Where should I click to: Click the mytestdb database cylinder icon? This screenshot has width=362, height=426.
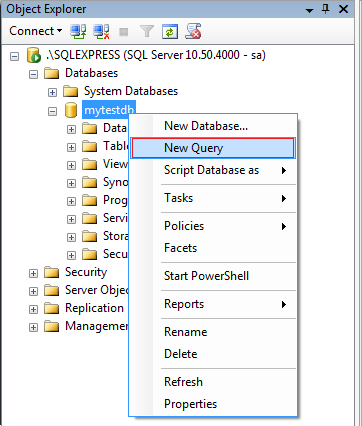coord(71,110)
